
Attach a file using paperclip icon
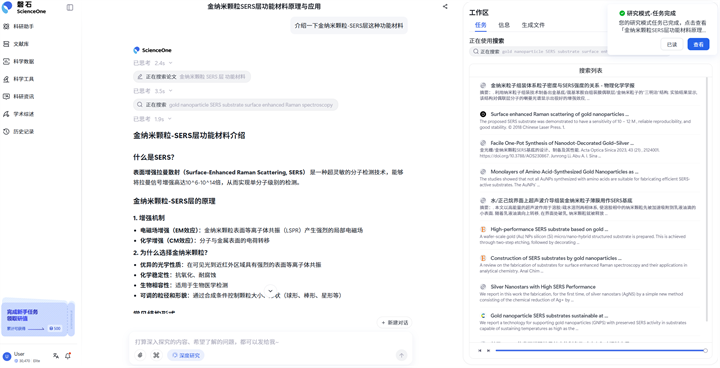pyautogui.click(x=141, y=355)
